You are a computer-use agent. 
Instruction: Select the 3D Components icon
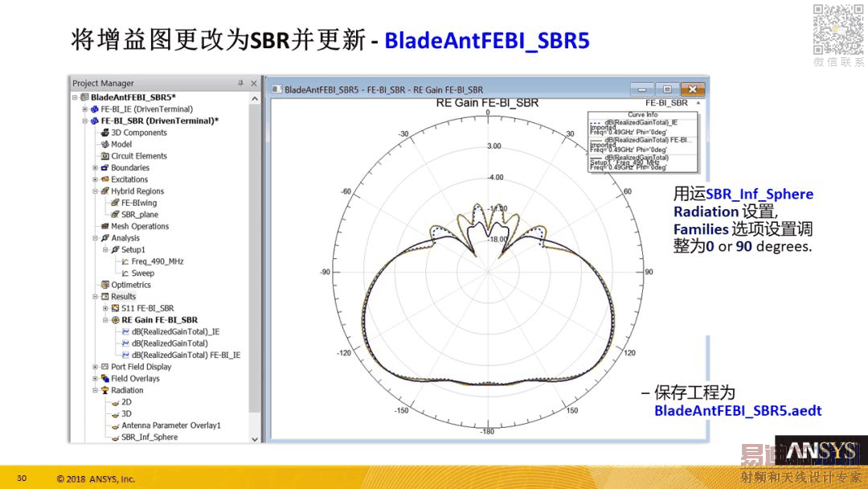point(105,133)
